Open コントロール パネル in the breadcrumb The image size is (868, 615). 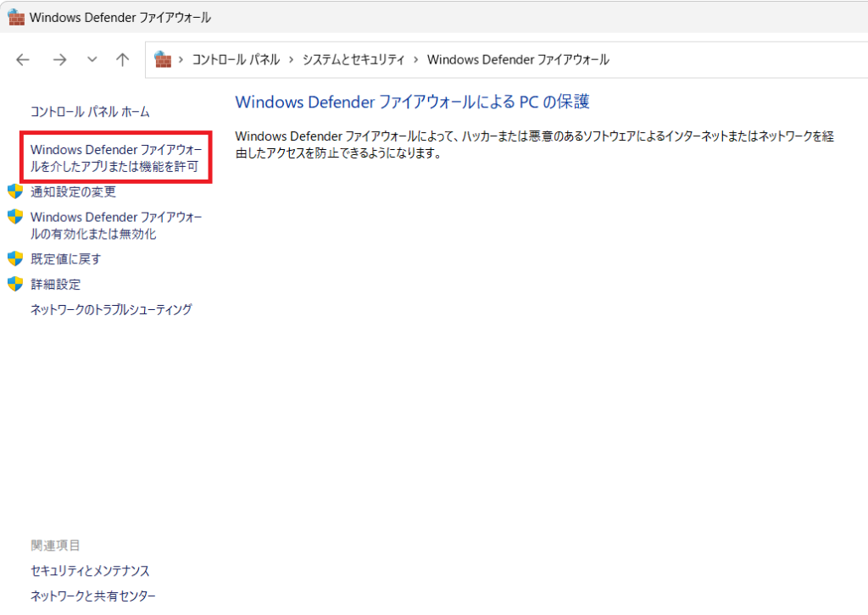pyautogui.click(x=236, y=60)
